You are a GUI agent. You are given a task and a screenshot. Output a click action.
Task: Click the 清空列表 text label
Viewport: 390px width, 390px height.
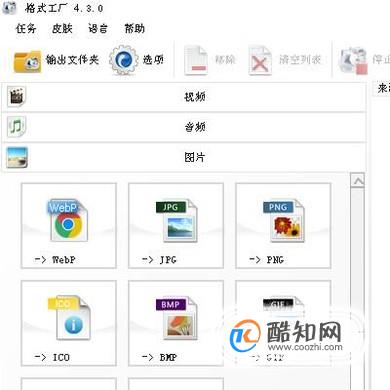[x=300, y=60]
